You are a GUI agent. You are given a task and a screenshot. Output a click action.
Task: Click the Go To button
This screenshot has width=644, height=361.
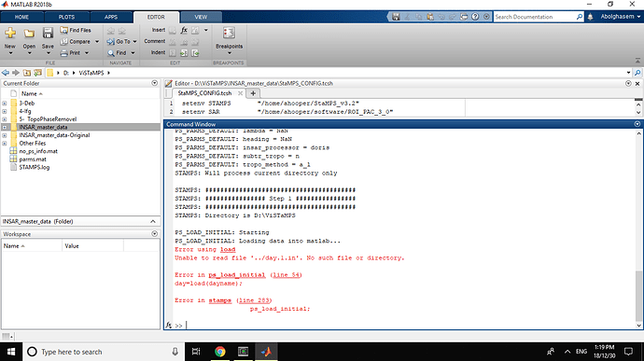point(119,41)
